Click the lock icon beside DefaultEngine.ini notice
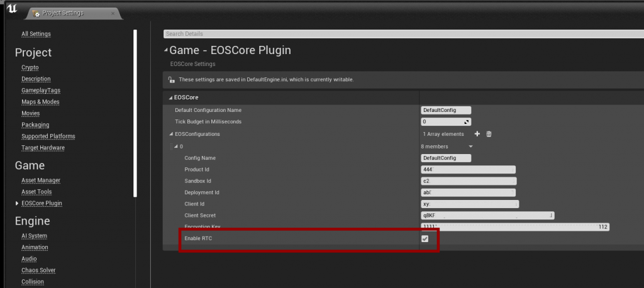This screenshot has width=644, height=288. [x=171, y=80]
